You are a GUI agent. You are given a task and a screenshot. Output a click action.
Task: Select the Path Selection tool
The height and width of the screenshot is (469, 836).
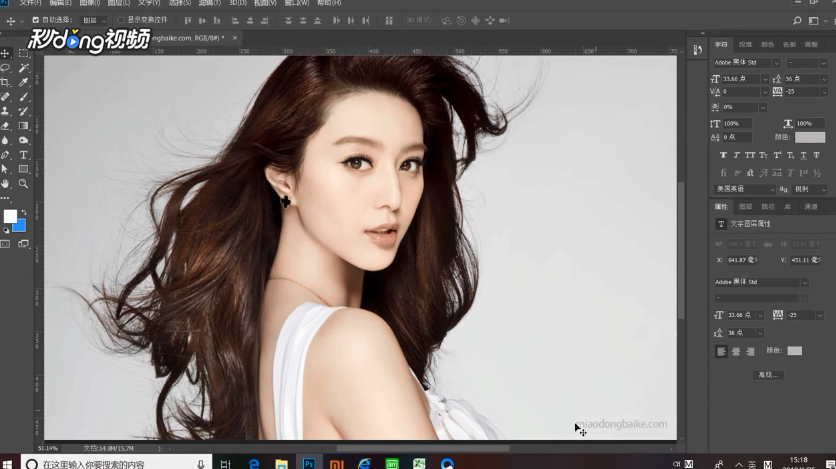click(x=5, y=169)
